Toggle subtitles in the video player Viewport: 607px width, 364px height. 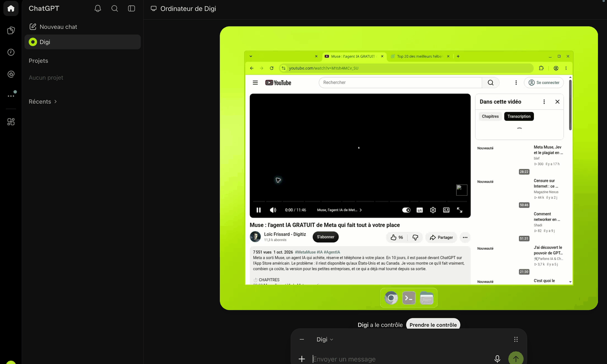coord(420,210)
